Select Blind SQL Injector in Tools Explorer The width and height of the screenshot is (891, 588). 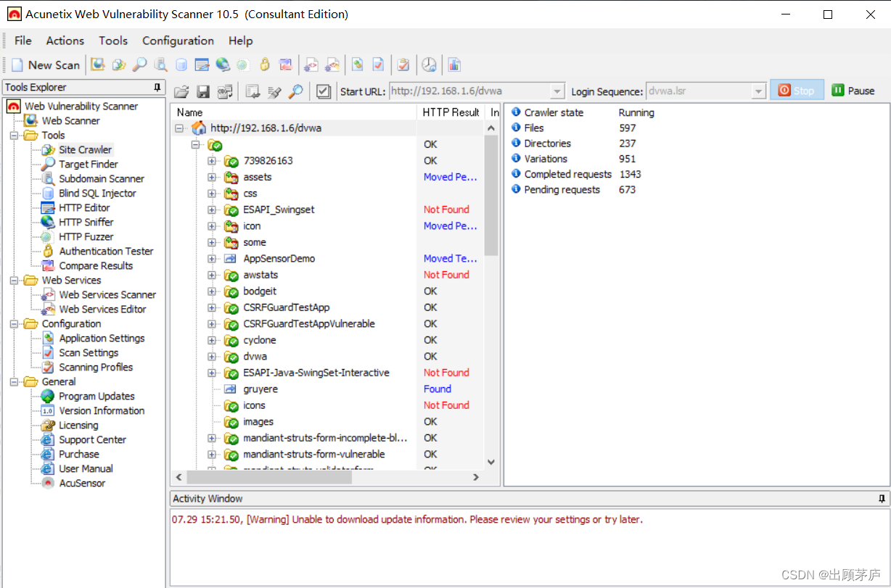97,194
